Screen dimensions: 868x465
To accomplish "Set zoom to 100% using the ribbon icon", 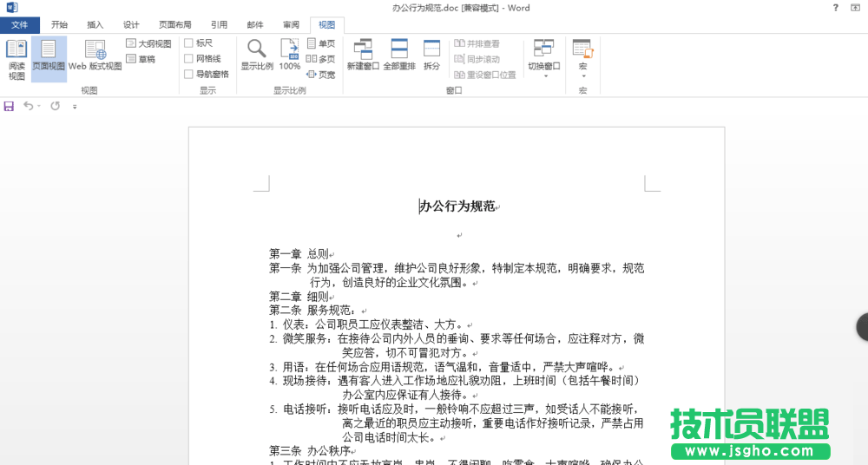I will tap(290, 56).
